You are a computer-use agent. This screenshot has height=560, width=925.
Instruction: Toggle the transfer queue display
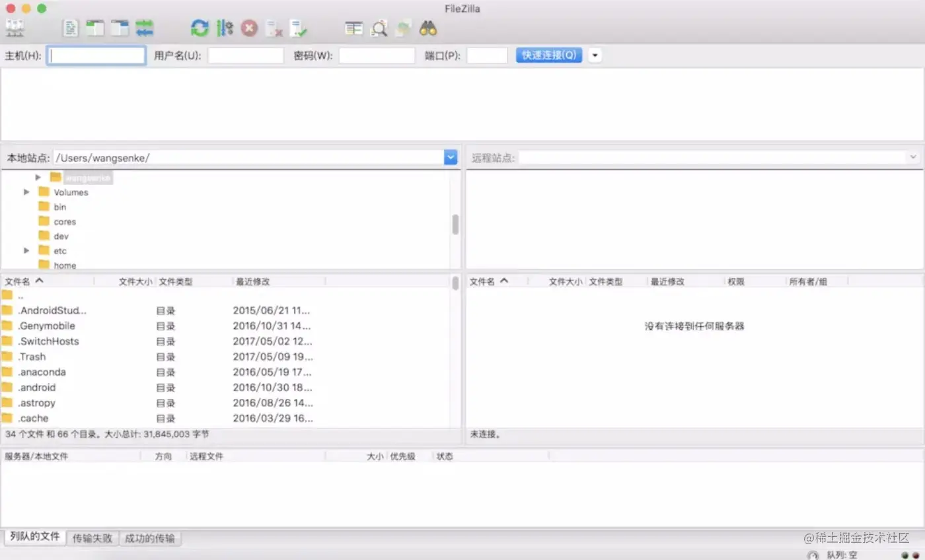pos(145,28)
